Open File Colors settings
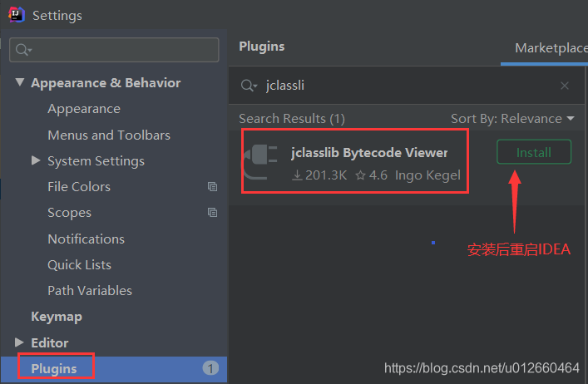This screenshot has width=588, height=384. click(x=79, y=186)
